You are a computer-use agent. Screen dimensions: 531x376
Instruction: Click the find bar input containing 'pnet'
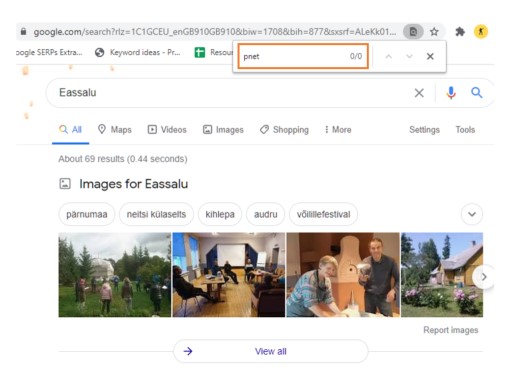[x=303, y=56]
